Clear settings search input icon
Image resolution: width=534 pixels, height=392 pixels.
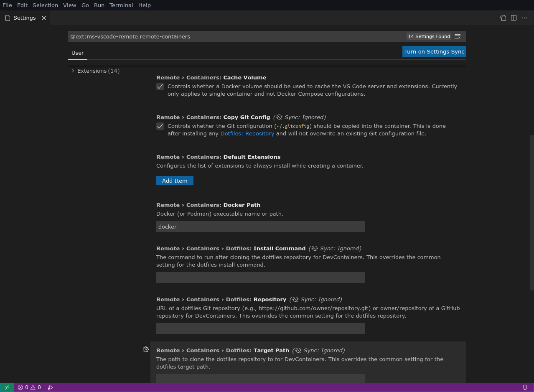point(458,37)
